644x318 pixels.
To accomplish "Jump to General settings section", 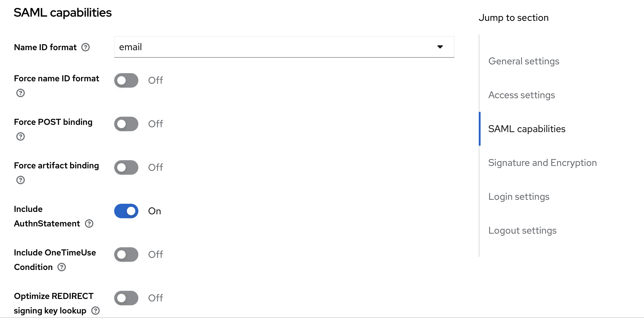I will pyautogui.click(x=524, y=61).
